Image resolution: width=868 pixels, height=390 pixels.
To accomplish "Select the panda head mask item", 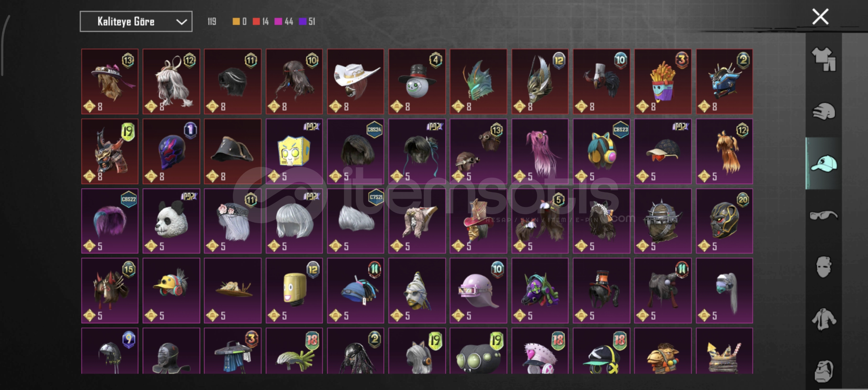I will coord(171,221).
